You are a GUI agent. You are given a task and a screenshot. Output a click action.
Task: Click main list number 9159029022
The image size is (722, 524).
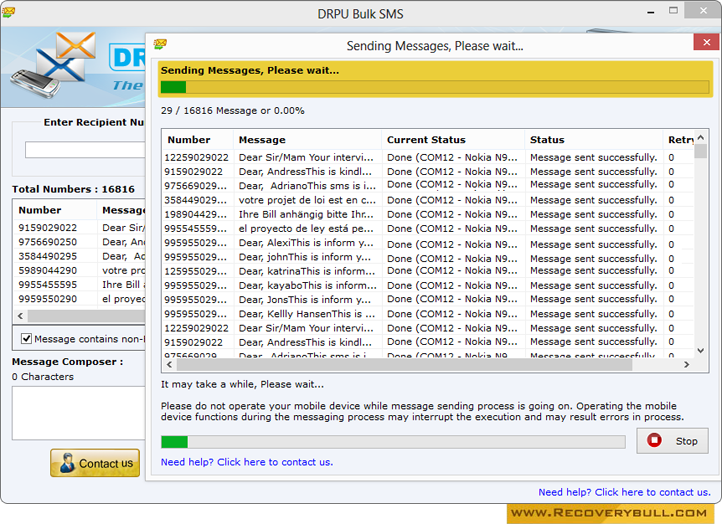(48, 228)
